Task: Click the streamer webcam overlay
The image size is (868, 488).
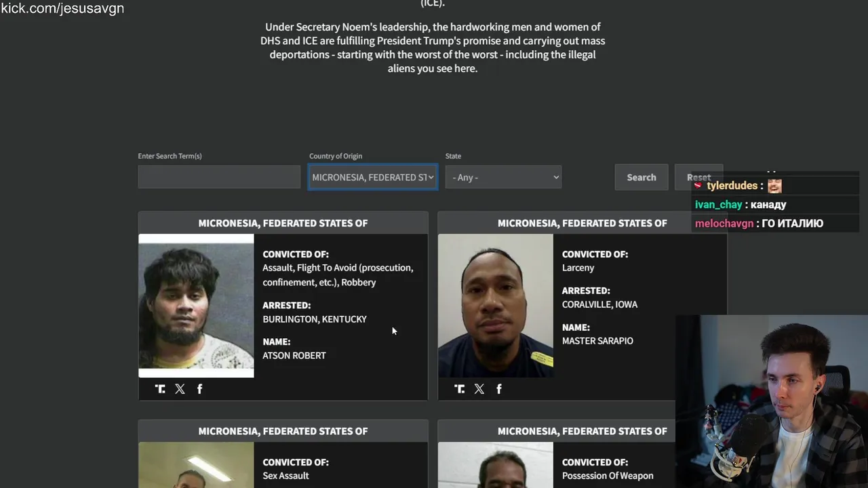Action: point(772,401)
